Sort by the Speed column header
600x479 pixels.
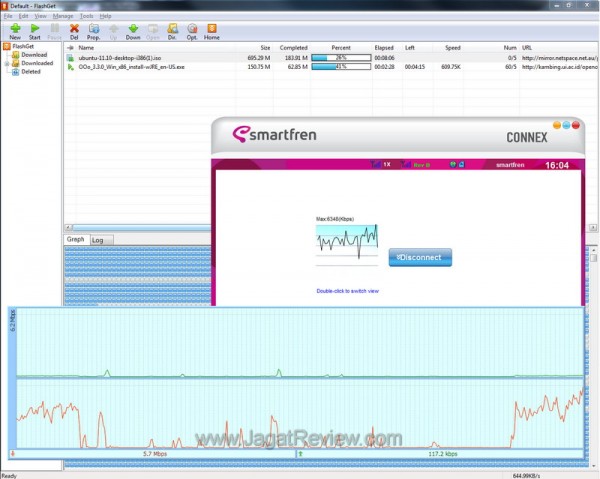click(453, 48)
